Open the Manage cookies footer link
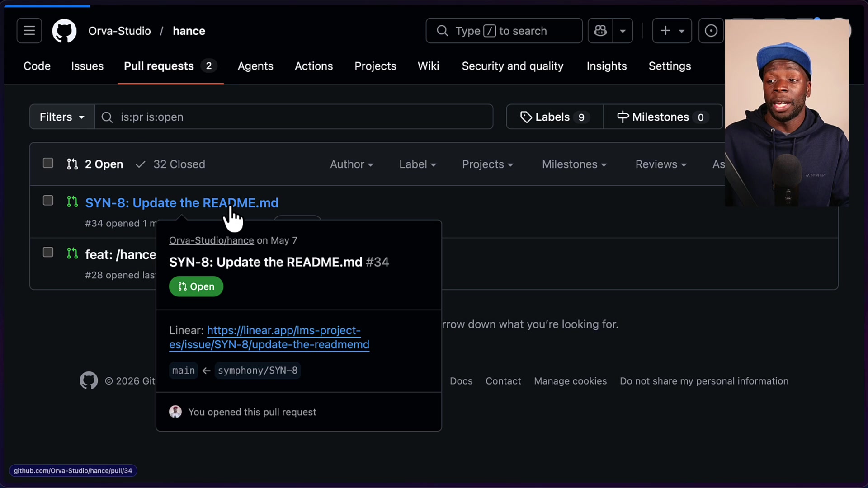Image resolution: width=868 pixels, height=488 pixels. [570, 381]
